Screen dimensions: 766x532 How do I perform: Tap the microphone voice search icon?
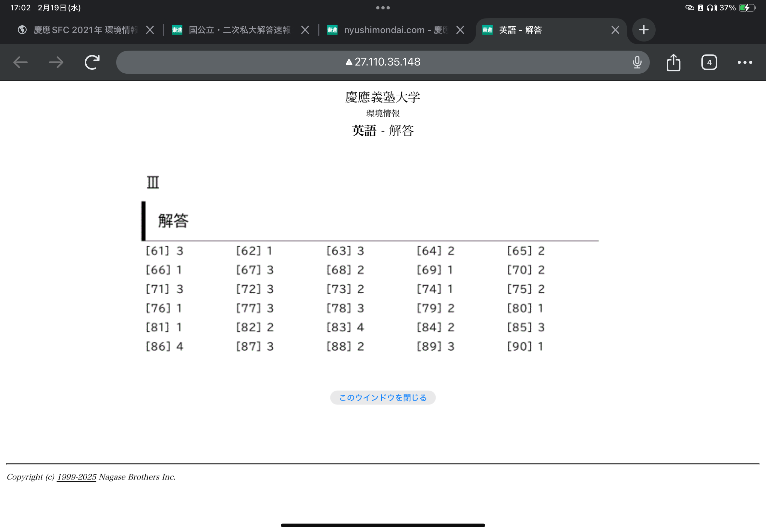pyautogui.click(x=637, y=62)
